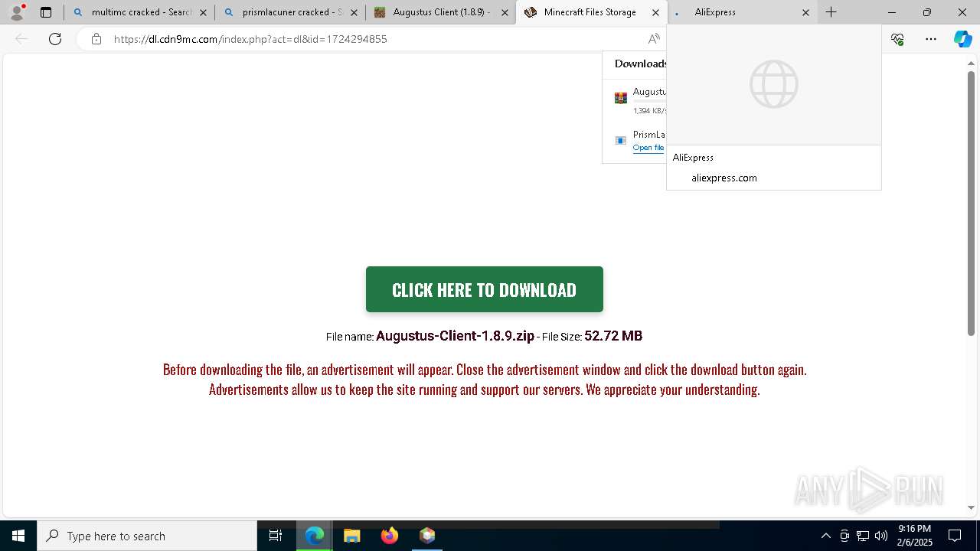
Task: Select the file name Augustus-Client-1.8.9.zip text
Action: click(455, 336)
